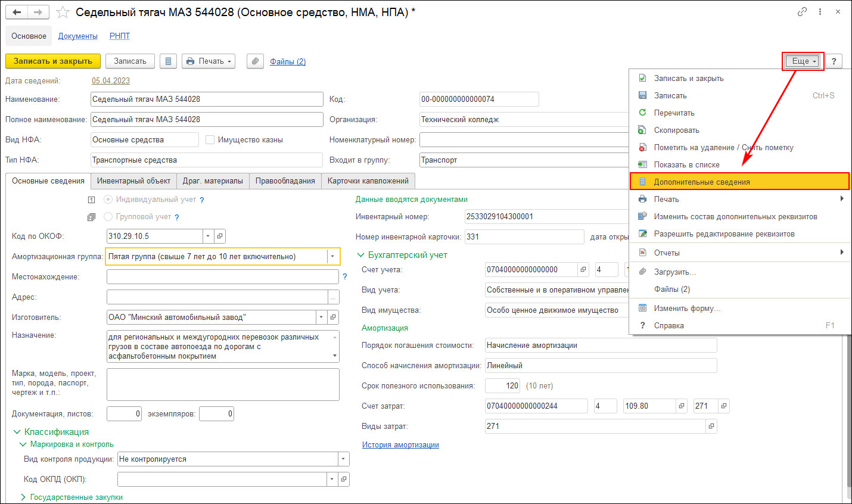Collapse the Классификация section
852x504 pixels.
(17, 432)
